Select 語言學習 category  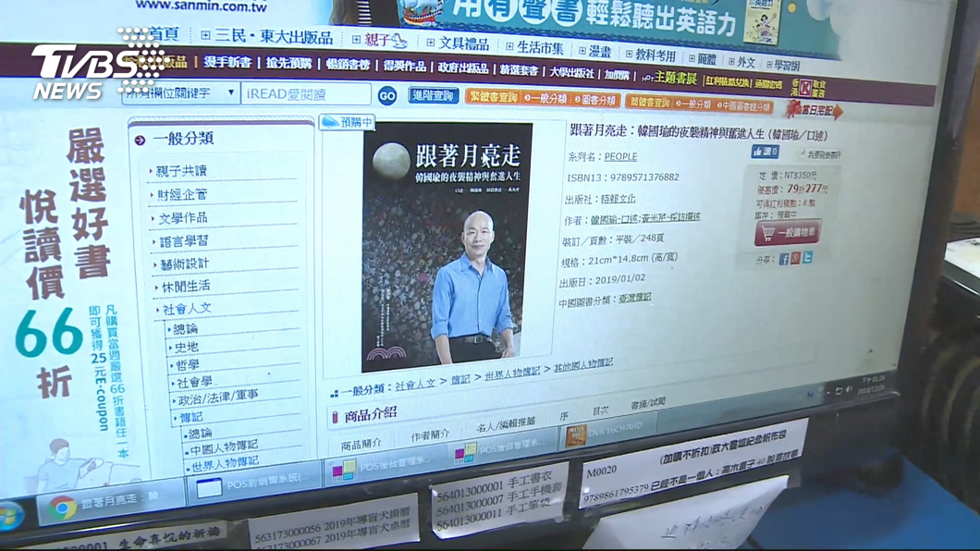[x=183, y=241]
